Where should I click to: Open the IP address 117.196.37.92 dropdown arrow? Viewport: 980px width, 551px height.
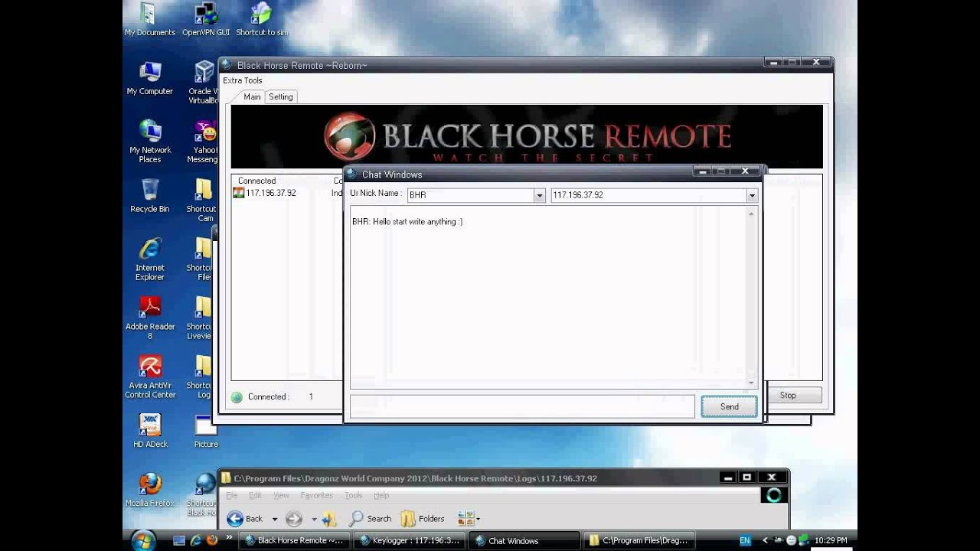click(x=752, y=195)
